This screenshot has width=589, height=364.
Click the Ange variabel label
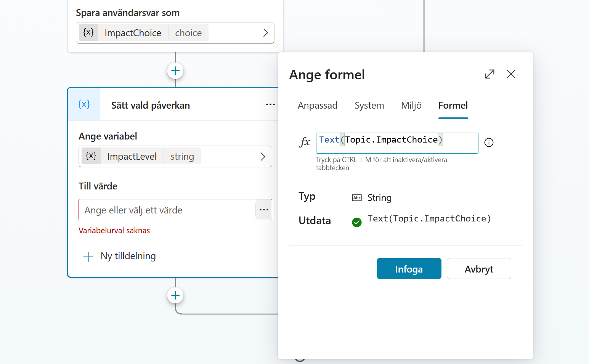[108, 136]
